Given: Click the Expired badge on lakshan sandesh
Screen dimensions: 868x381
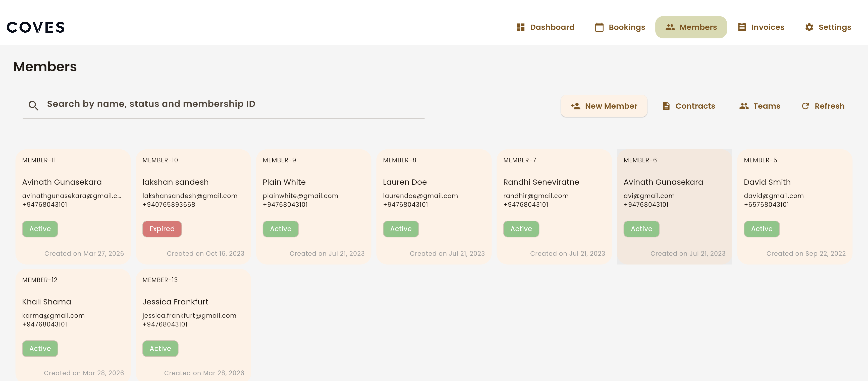Looking at the screenshot, I should [x=162, y=229].
